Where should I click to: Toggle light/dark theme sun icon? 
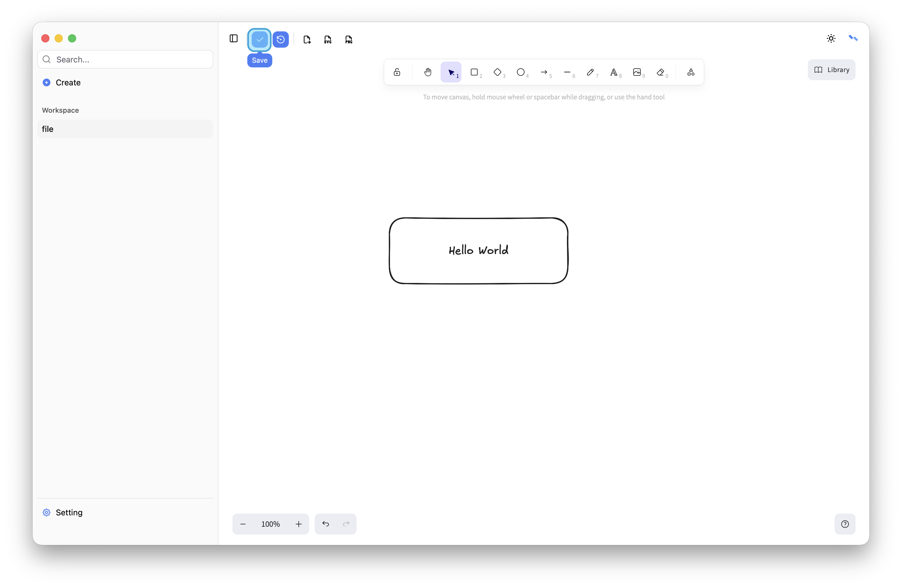coord(831,39)
